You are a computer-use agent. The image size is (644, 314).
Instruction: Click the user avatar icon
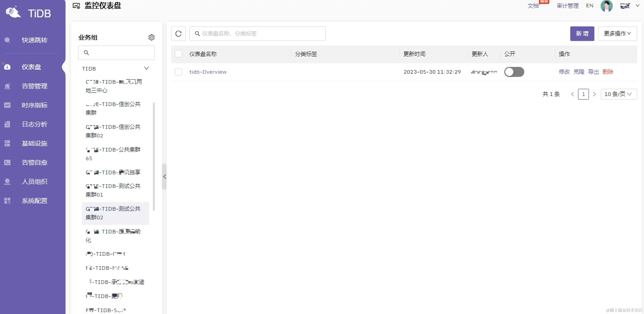coord(606,6)
